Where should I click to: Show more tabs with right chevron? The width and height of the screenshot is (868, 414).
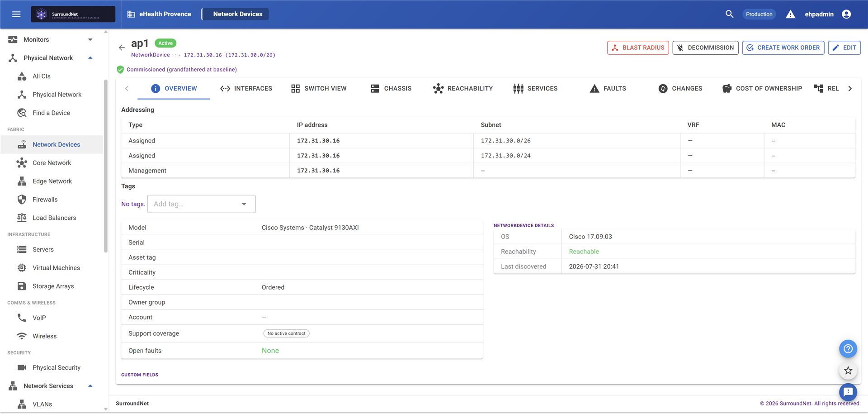pyautogui.click(x=850, y=89)
